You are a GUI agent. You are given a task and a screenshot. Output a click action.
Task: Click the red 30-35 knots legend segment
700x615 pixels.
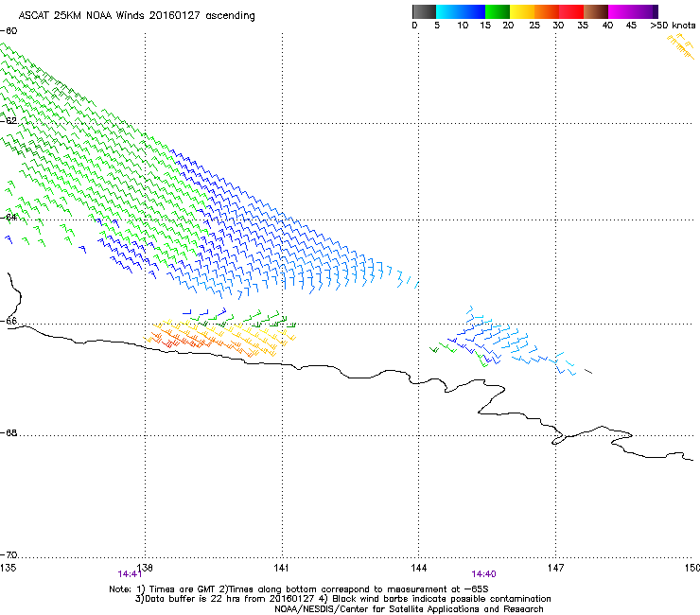coord(571,11)
